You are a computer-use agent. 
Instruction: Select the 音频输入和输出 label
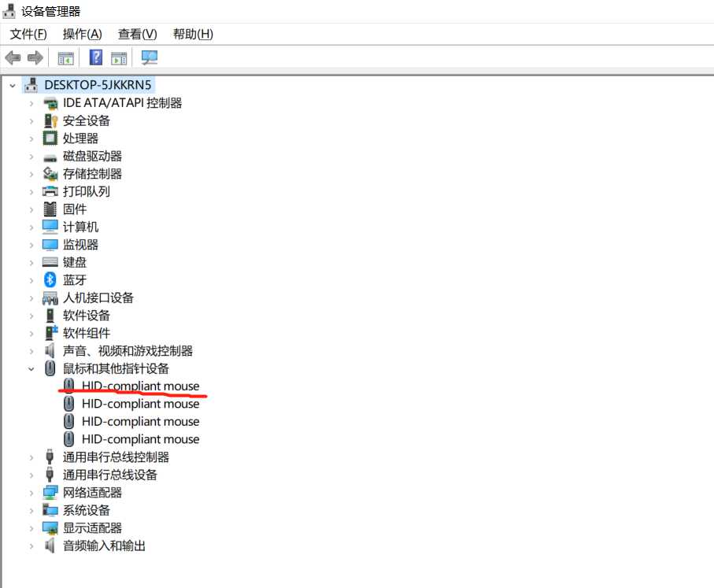(104, 545)
